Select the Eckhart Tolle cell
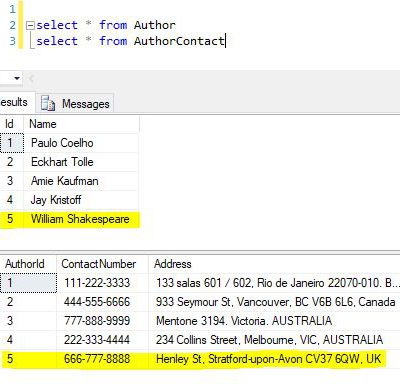 [x=81, y=162]
